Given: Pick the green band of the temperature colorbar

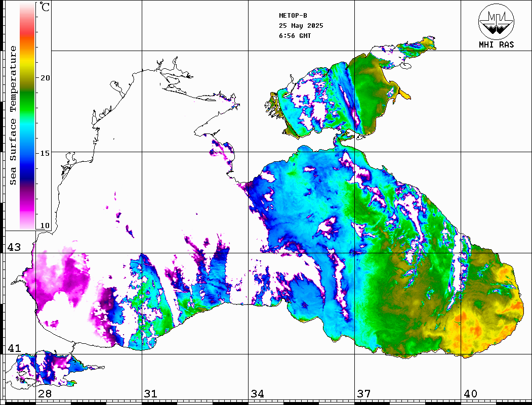Looking at the screenshot, I should click(27, 102).
